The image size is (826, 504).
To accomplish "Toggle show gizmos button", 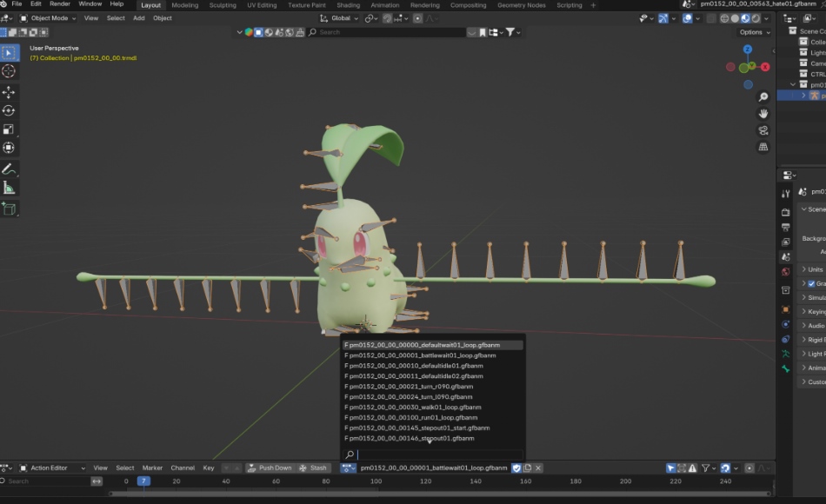I will (663, 18).
